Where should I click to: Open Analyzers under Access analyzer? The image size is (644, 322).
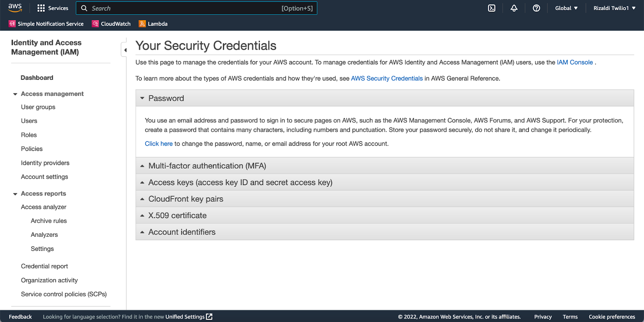(44, 235)
